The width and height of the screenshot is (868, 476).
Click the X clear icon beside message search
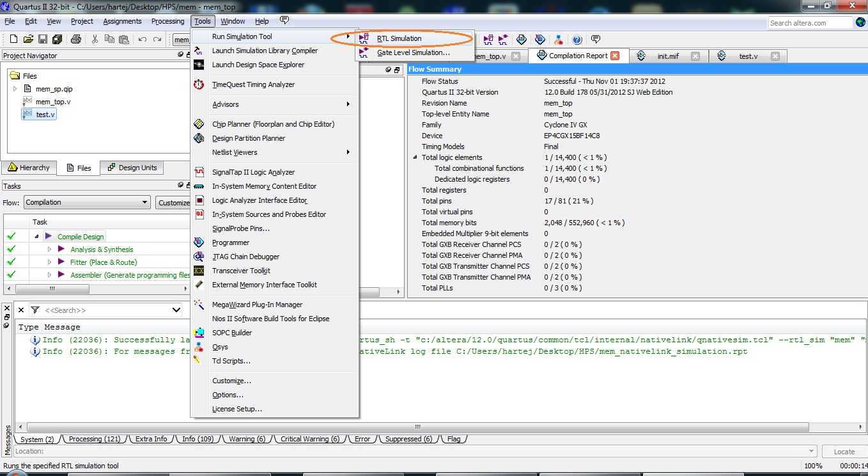[21, 310]
